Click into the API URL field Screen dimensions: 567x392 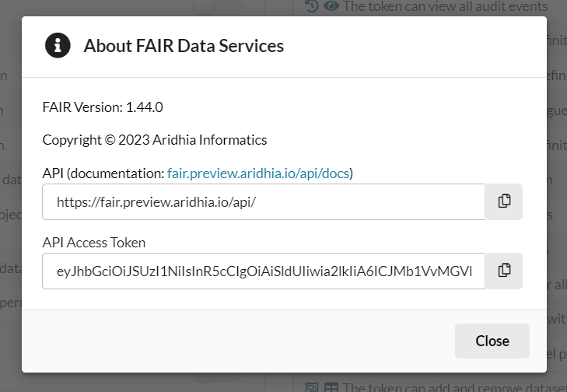click(264, 201)
